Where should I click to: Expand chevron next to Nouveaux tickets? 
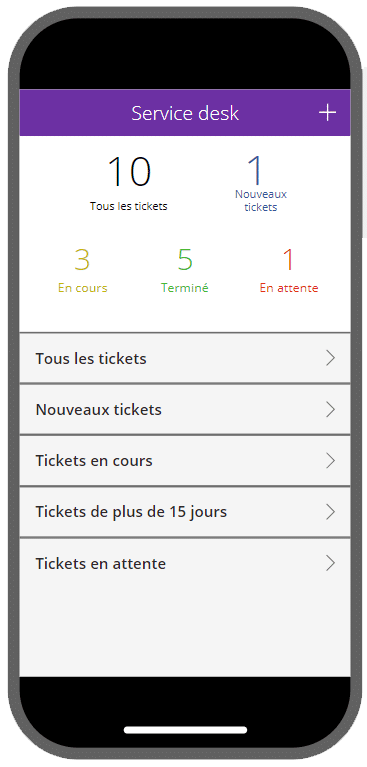click(331, 409)
